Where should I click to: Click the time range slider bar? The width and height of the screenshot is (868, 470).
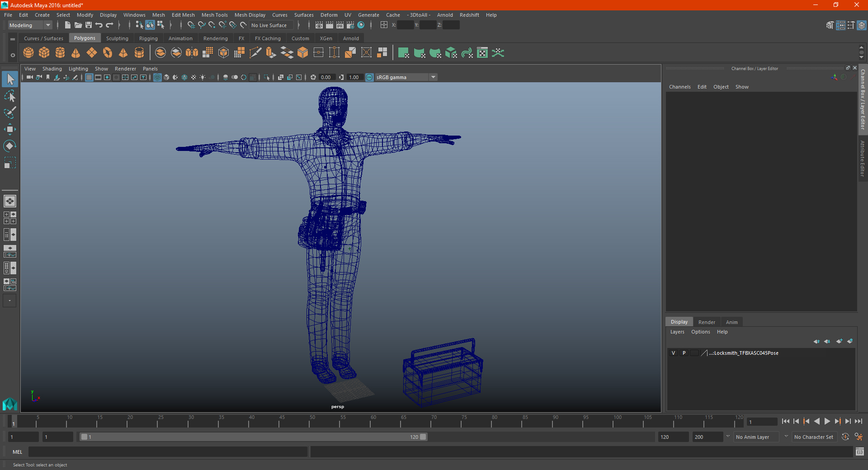[253, 437]
